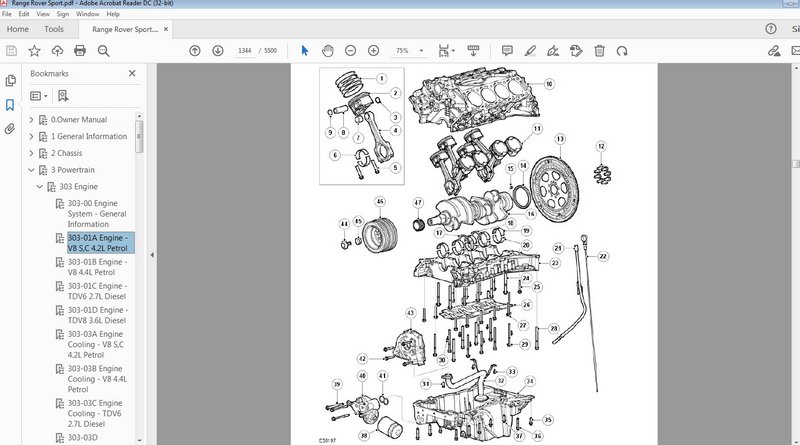Open bookmark 303-01B Engine V8 4.4L Petrol
The width and height of the screenshot is (800, 445).
97,267
